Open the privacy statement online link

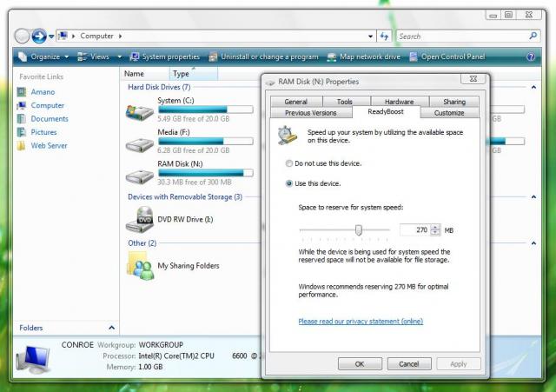(x=361, y=322)
